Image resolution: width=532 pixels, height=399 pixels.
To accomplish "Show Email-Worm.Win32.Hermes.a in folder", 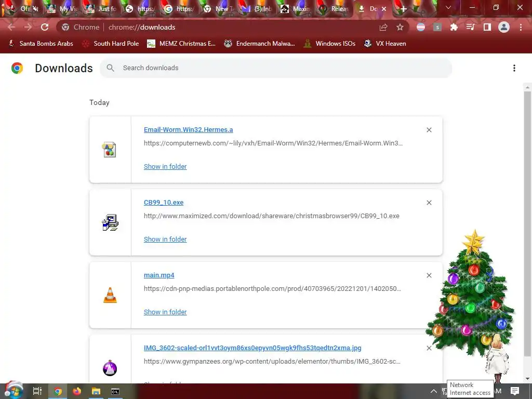I will 165,166.
